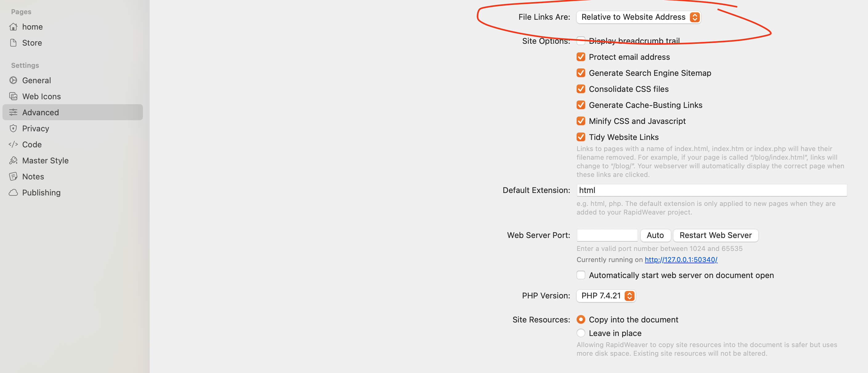Click Restart Web Server button

coord(716,236)
